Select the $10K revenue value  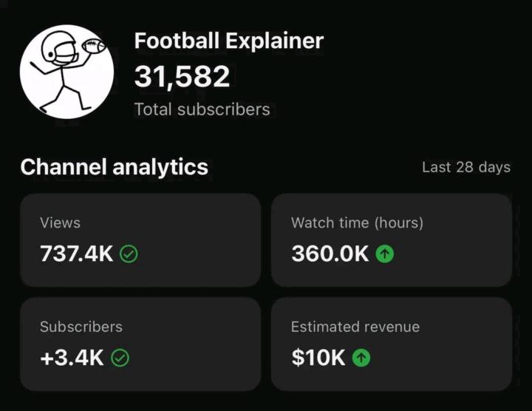pos(318,359)
